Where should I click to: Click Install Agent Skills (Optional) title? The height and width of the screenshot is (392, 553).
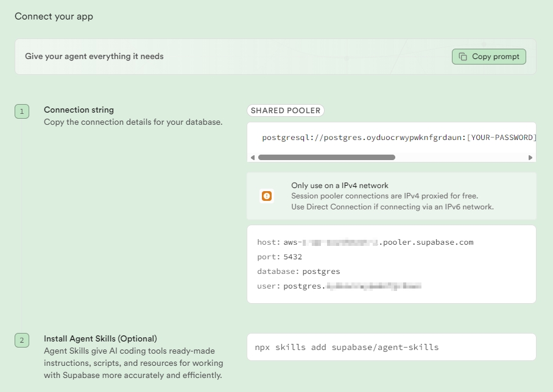pyautogui.click(x=100, y=338)
